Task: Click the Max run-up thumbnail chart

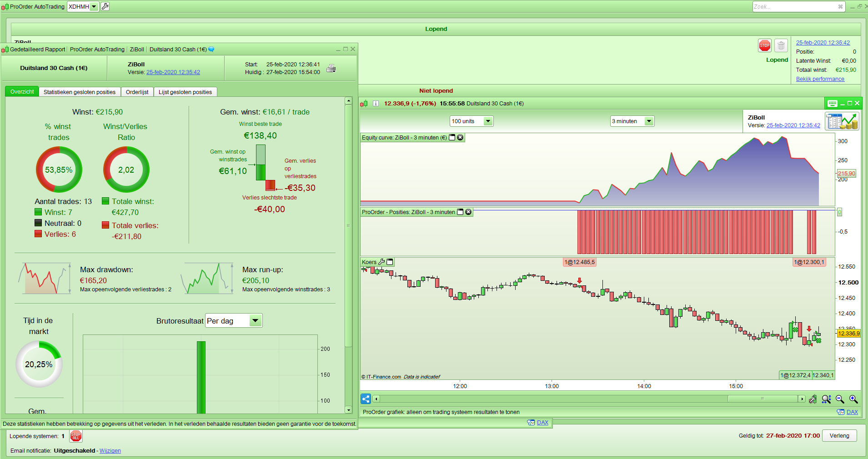Action: coord(207,278)
